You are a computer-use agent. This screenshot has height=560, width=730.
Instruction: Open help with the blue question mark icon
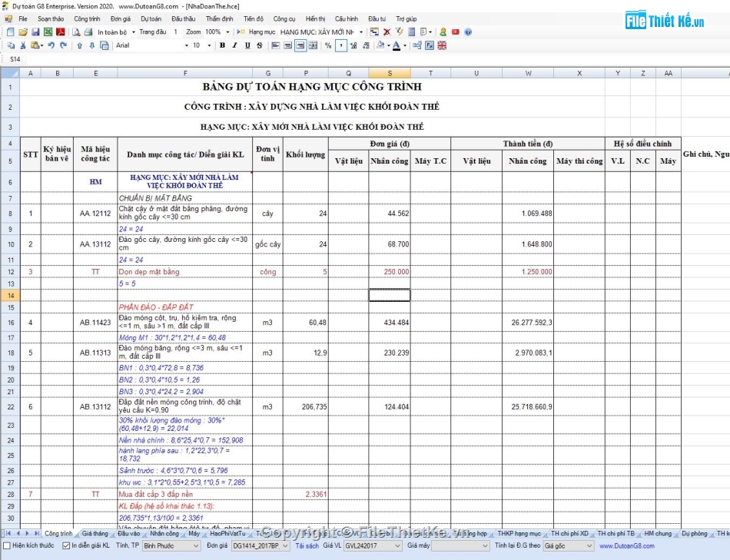(468, 32)
